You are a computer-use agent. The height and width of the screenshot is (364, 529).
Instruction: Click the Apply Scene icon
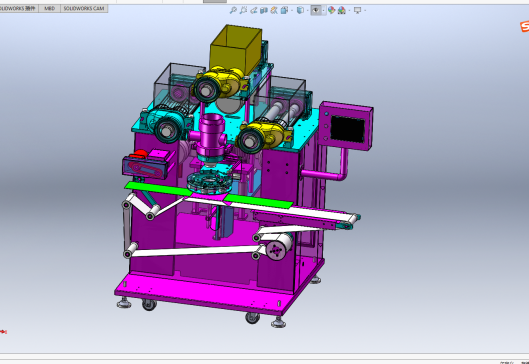coord(341,10)
